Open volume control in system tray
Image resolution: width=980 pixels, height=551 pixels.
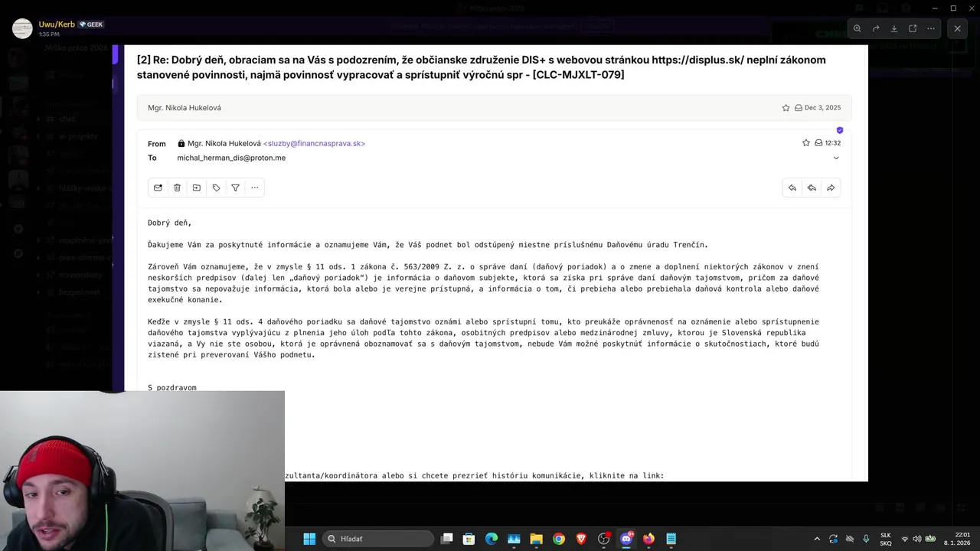(917, 539)
